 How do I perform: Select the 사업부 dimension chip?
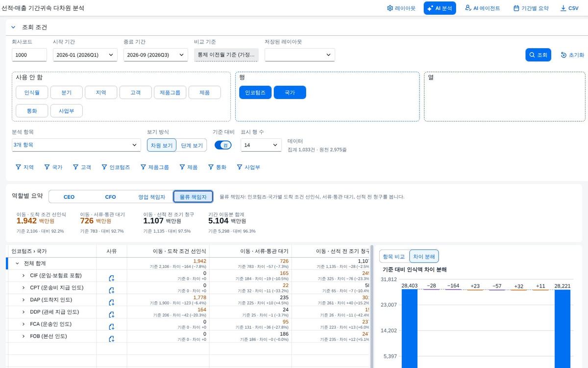point(66,110)
